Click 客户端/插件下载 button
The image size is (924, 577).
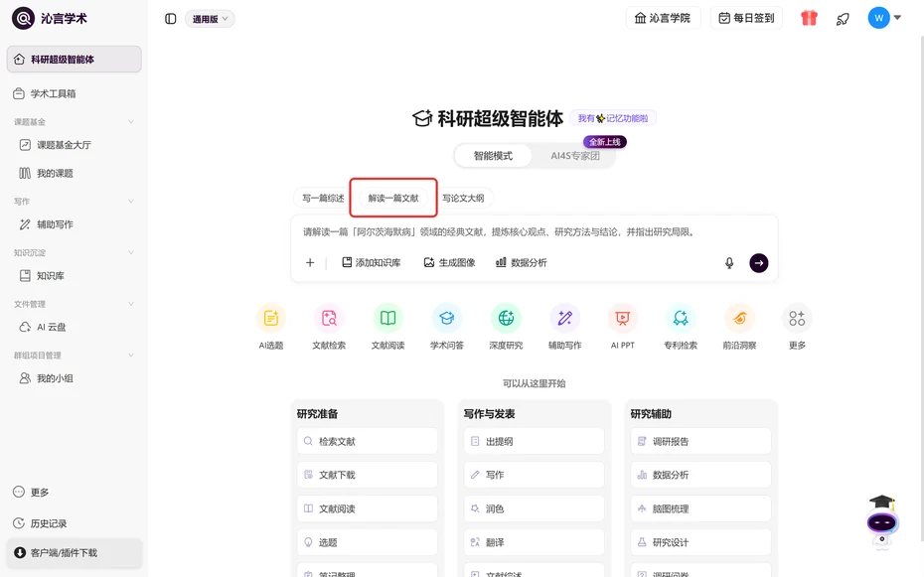[75, 553]
